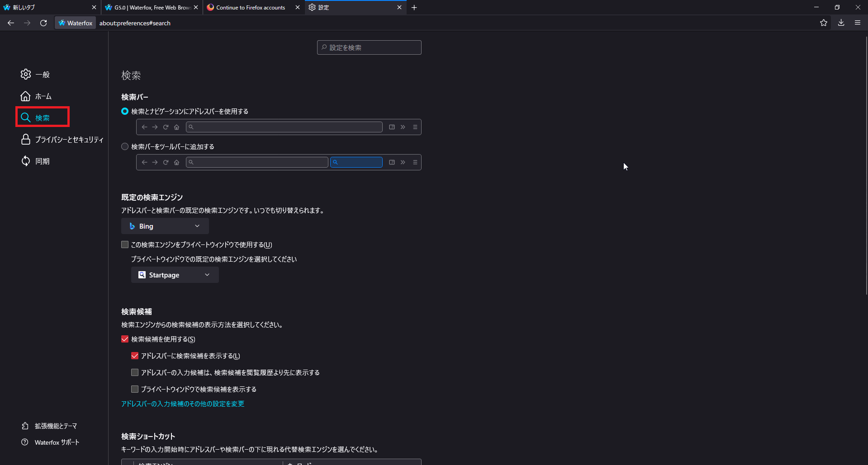Screen dimensions: 868x465
Task: Close the 新しいタブ tab
Action: (x=94, y=8)
